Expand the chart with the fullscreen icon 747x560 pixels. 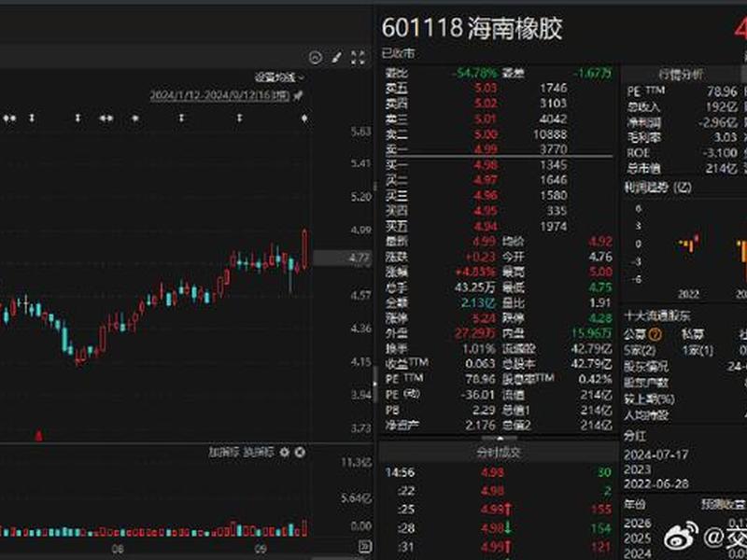click(358, 58)
